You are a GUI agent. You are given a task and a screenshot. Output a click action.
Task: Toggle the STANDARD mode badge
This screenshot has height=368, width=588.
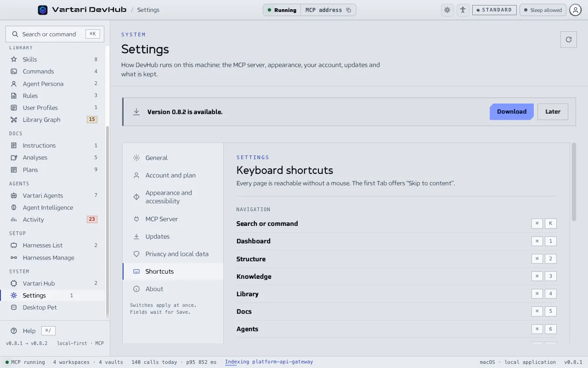pos(494,10)
